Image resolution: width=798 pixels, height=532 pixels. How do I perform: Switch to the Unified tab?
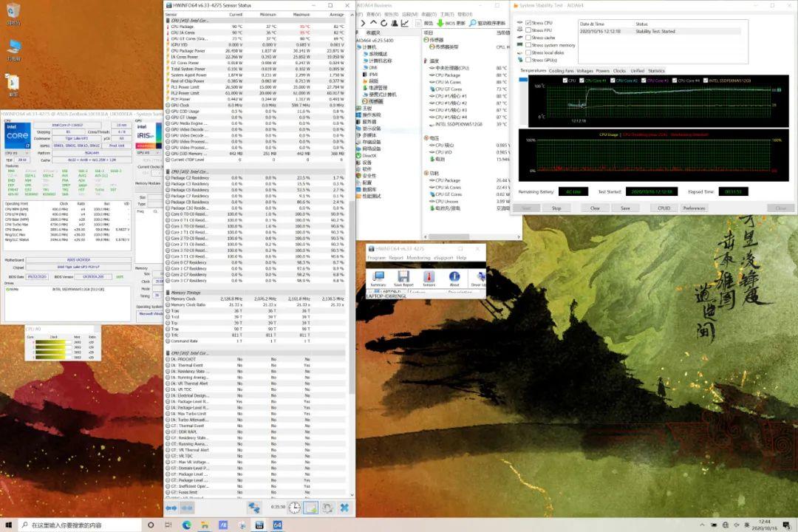[x=637, y=71]
